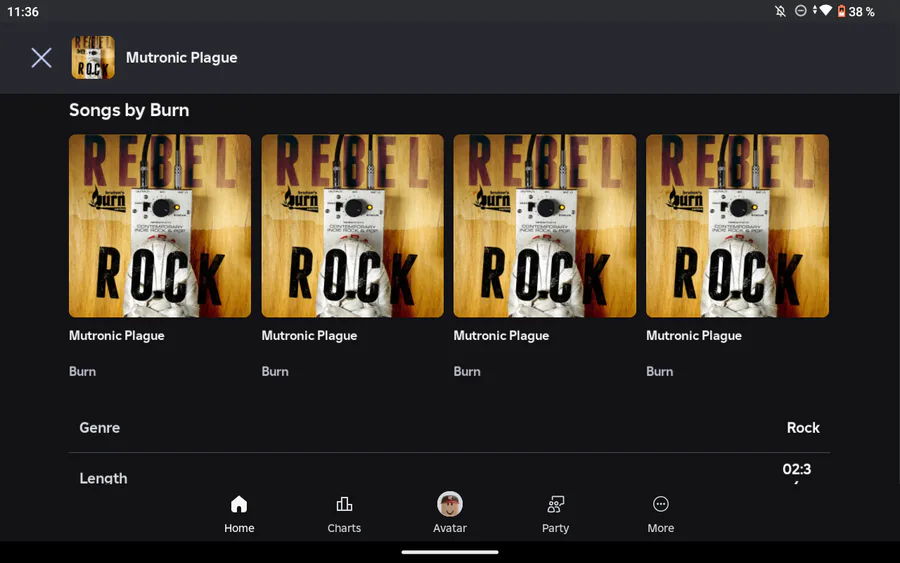The width and height of the screenshot is (900, 563).
Task: Tap the muted notifications bell status icon
Action: (x=780, y=11)
